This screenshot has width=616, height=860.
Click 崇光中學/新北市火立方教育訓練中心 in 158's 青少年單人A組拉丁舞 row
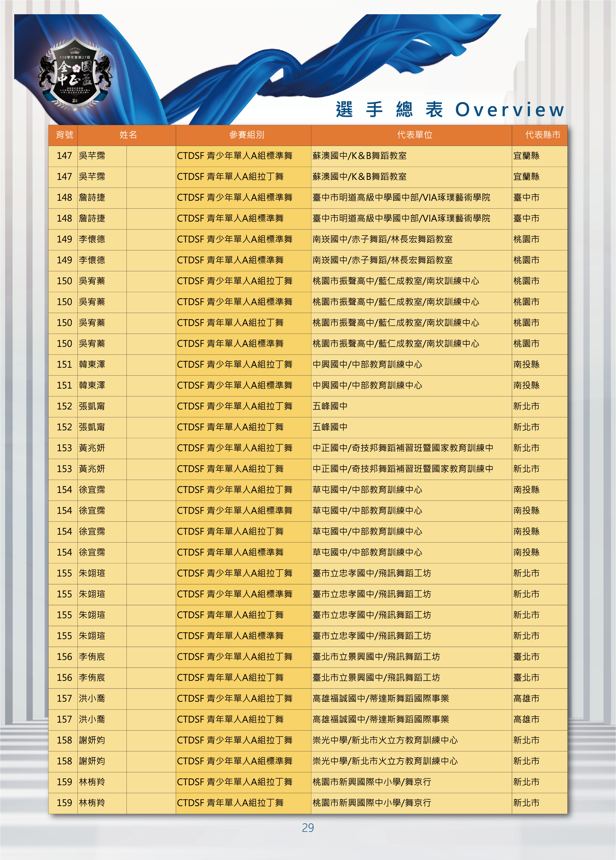tap(385, 740)
